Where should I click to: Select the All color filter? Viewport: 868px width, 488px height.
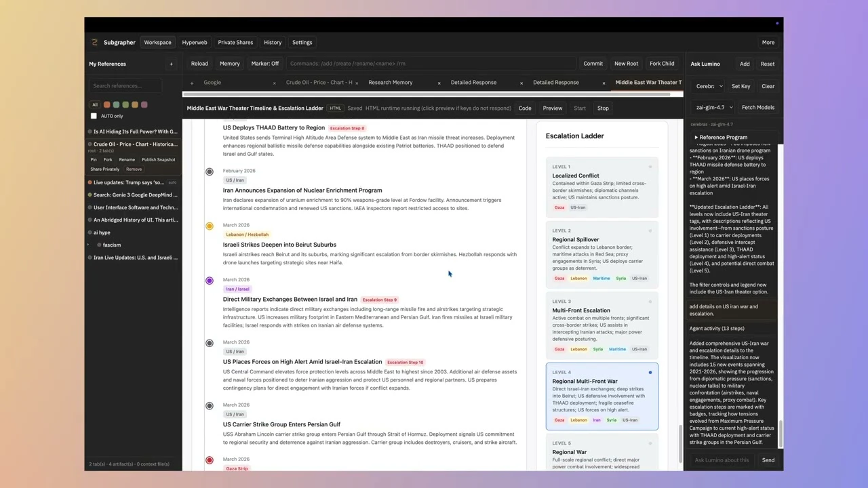pyautogui.click(x=95, y=104)
